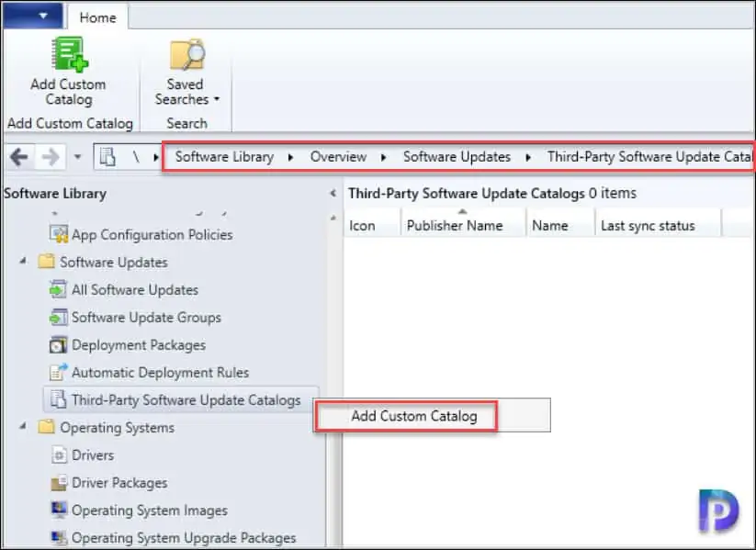Click the Drivers node icon
Viewport: 756px width, 550px height.
(x=59, y=455)
